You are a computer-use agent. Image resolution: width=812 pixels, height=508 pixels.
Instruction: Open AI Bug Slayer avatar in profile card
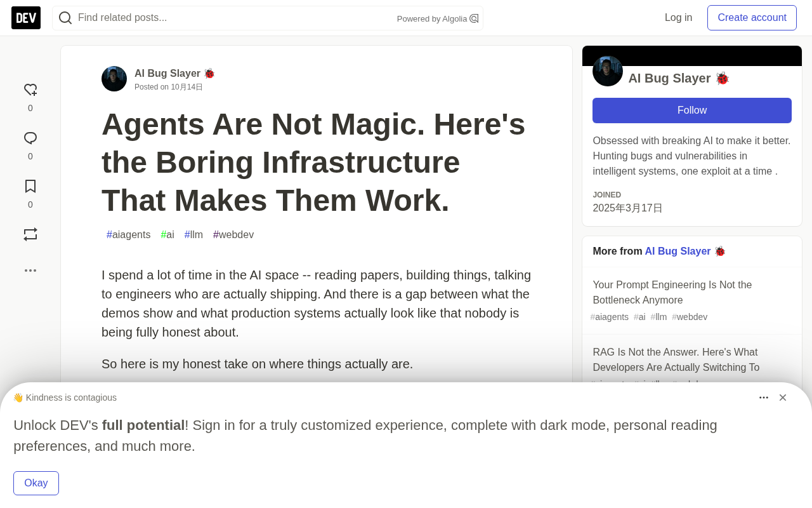[x=608, y=71]
